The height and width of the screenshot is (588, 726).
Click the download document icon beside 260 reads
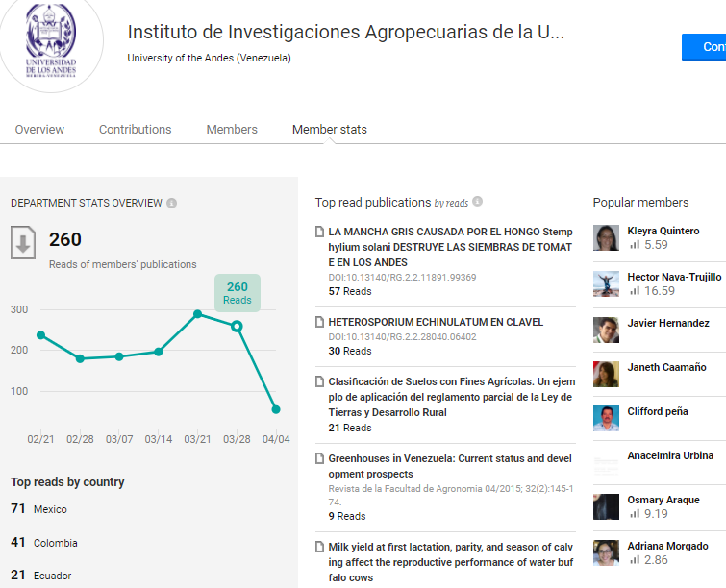(23, 242)
